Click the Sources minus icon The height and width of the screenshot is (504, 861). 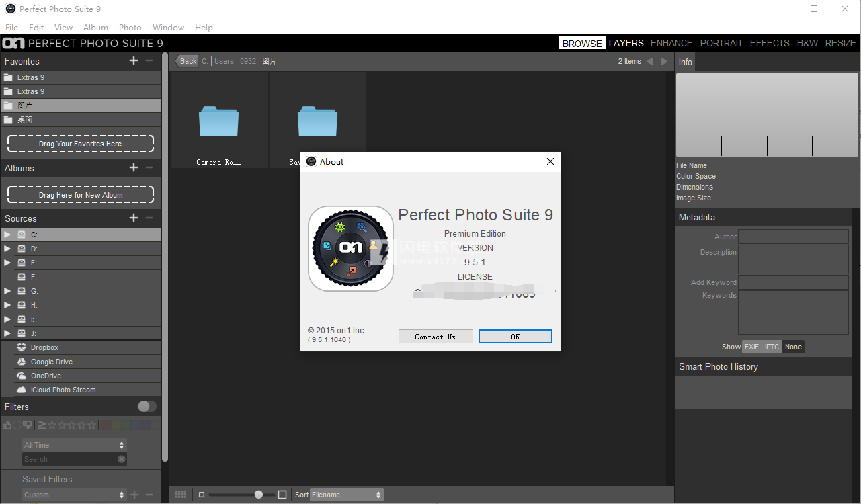click(149, 218)
